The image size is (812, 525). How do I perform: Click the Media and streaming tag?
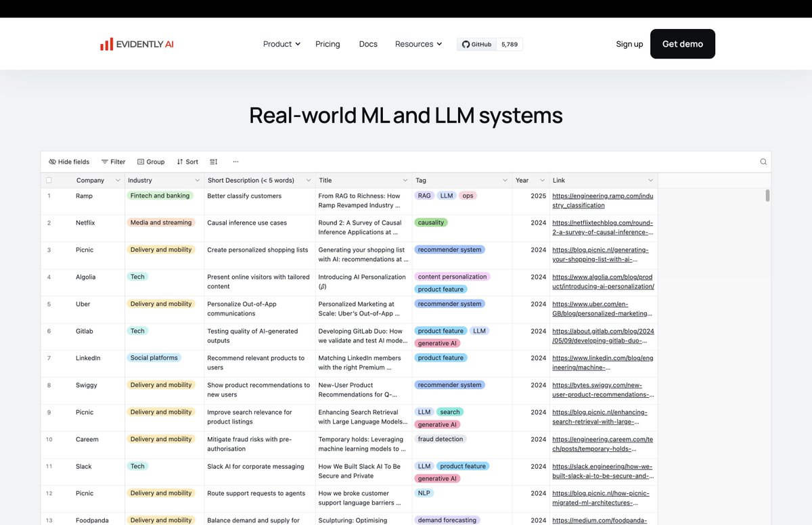click(x=161, y=223)
